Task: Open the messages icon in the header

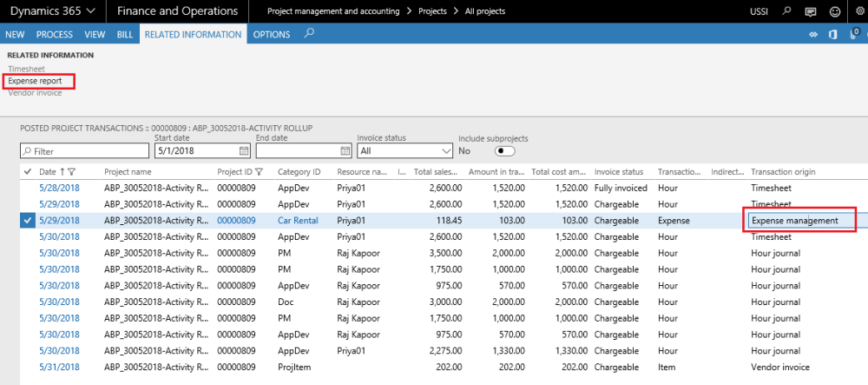Action: coord(811,11)
